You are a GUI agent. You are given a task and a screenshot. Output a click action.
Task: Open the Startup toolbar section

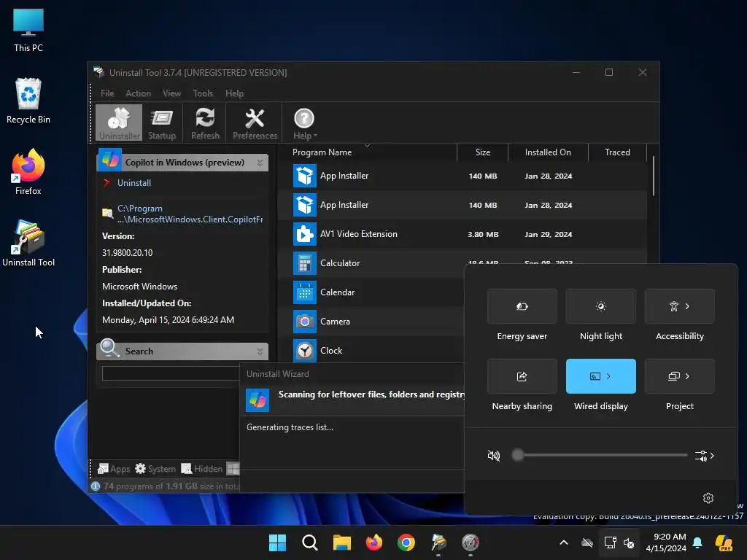pos(161,122)
